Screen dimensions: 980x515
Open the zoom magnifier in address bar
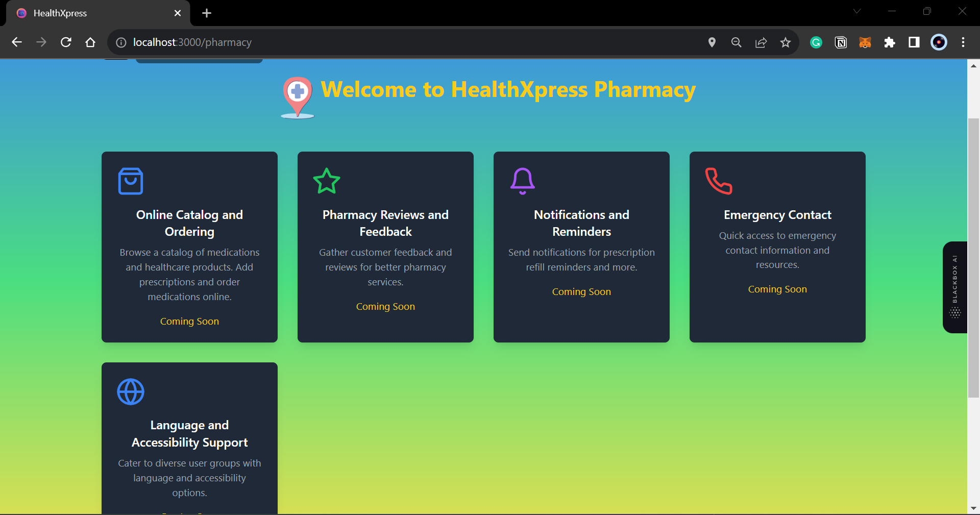coord(737,42)
